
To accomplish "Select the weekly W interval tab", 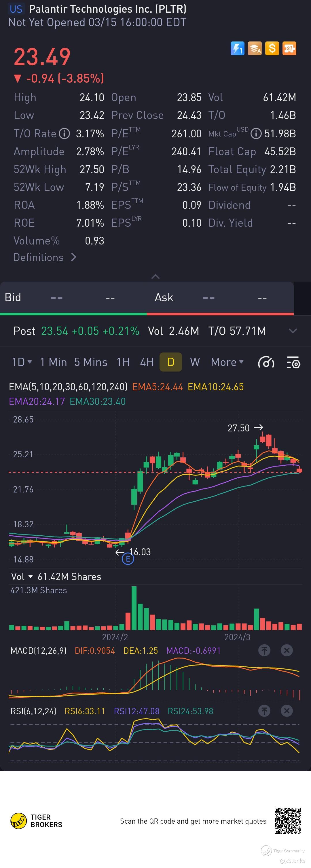I will click(x=195, y=362).
